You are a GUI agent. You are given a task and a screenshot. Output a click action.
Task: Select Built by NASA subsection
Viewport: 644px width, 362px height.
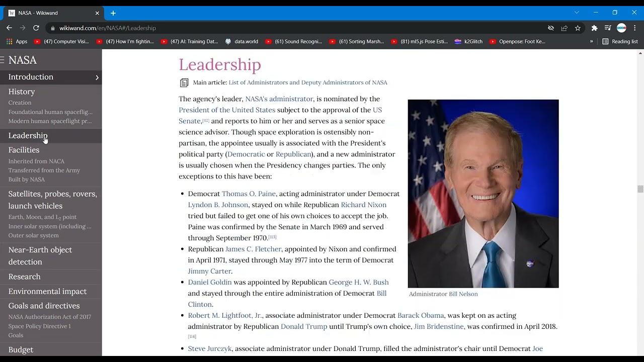pyautogui.click(x=27, y=179)
